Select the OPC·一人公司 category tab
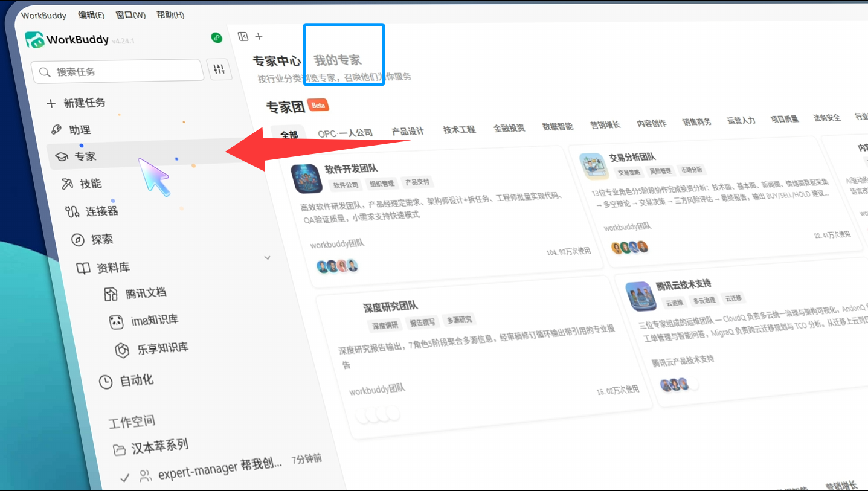The height and width of the screenshot is (491, 868). pos(346,133)
